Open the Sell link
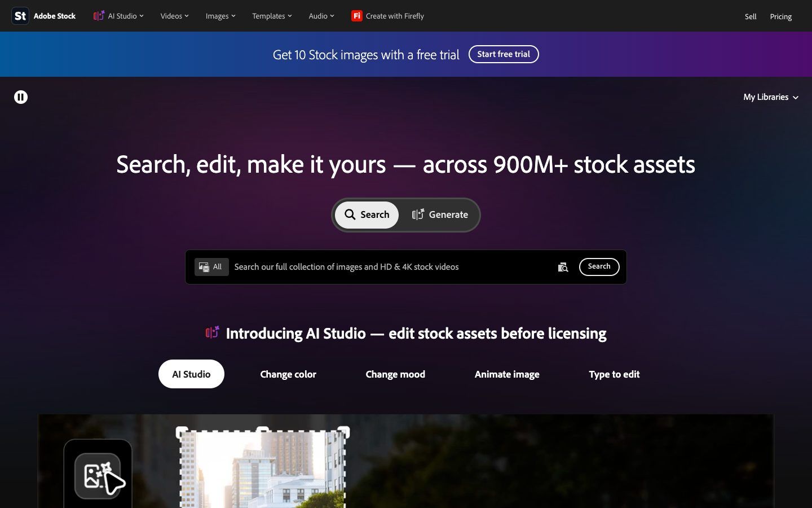 pos(751,16)
